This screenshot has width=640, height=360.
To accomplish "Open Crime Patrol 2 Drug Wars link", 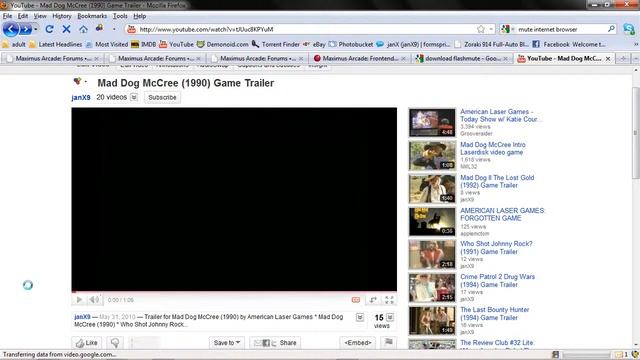I will [x=497, y=281].
